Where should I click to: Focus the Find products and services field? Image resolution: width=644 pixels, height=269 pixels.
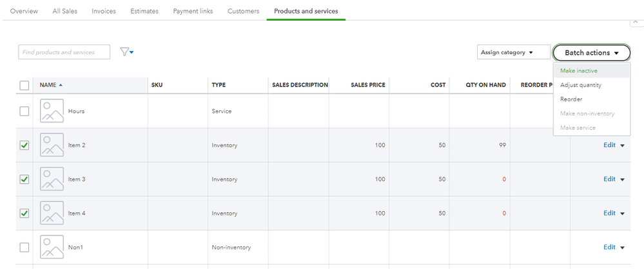(64, 52)
